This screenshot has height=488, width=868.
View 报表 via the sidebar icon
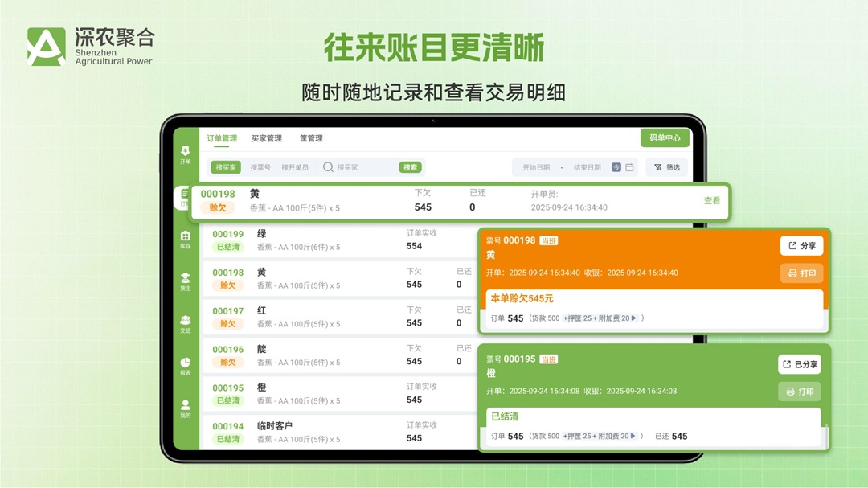pos(185,366)
